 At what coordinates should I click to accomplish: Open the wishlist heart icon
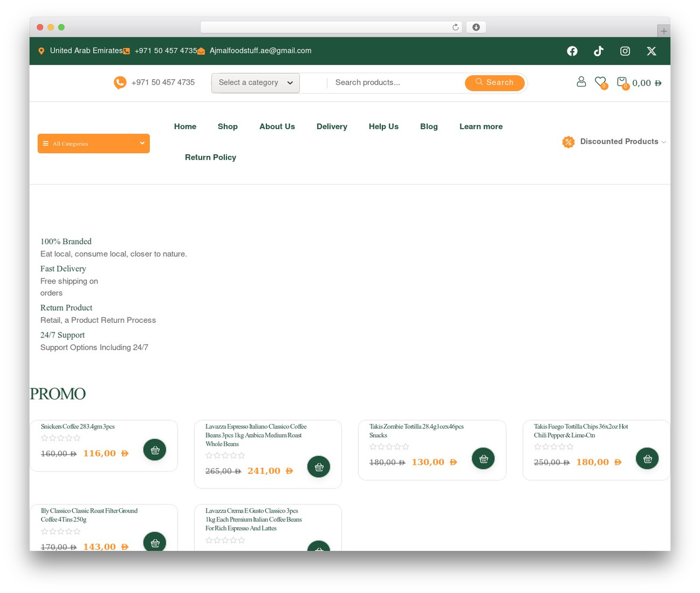pos(600,82)
